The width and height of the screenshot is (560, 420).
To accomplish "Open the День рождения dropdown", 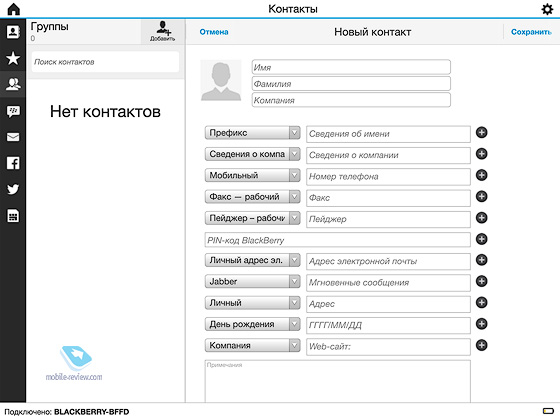I will pyautogui.click(x=252, y=324).
